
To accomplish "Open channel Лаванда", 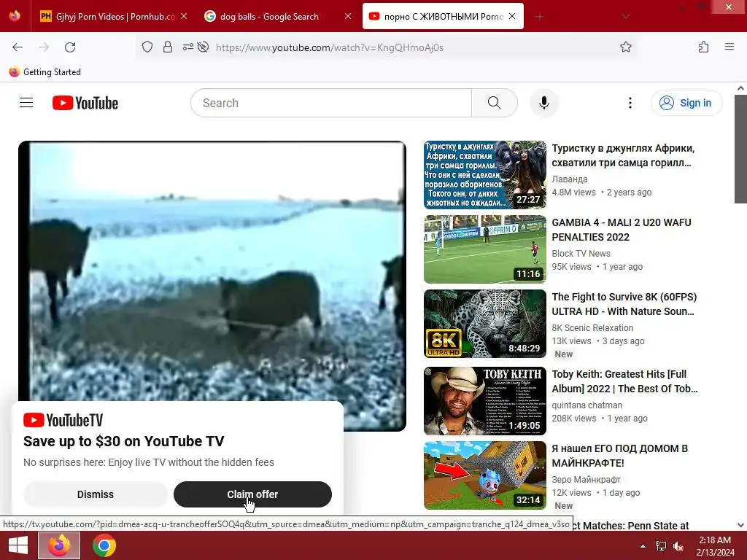I will 569,179.
